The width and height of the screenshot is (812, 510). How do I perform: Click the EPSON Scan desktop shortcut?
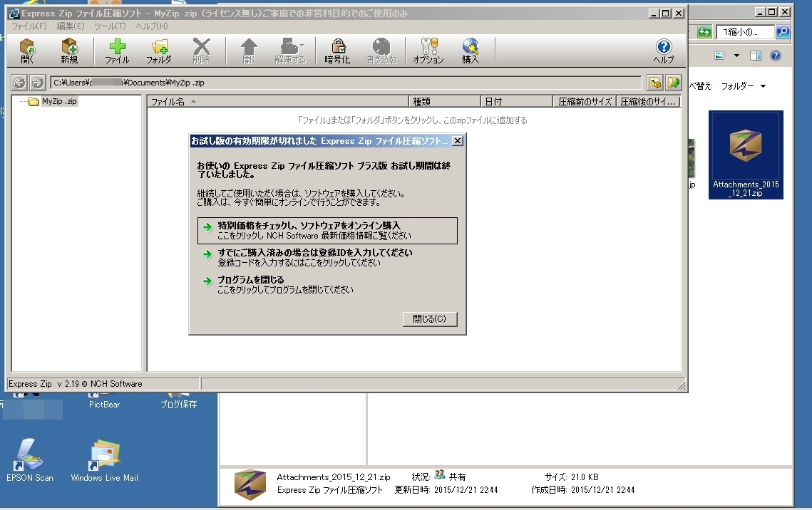[x=29, y=460]
